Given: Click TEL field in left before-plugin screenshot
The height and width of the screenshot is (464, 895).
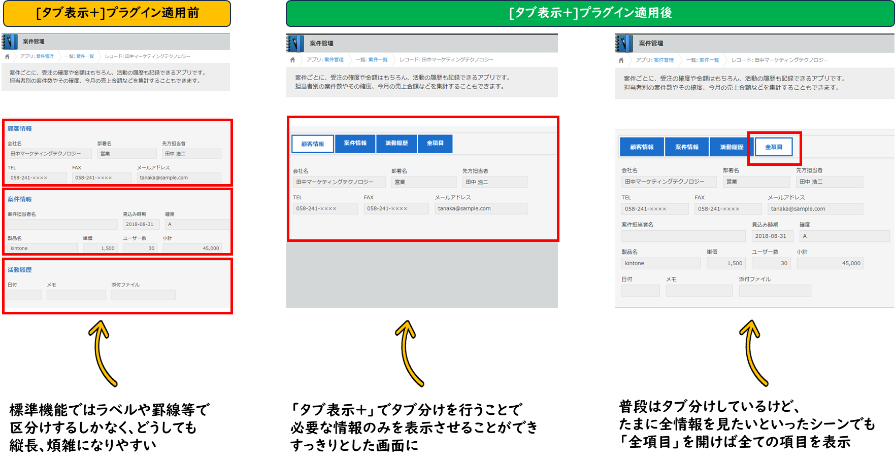Looking at the screenshot, I should pos(37,177).
